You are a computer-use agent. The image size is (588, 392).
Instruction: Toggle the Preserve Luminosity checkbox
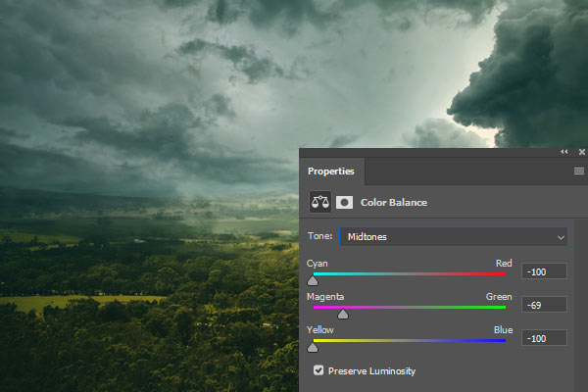click(x=318, y=370)
